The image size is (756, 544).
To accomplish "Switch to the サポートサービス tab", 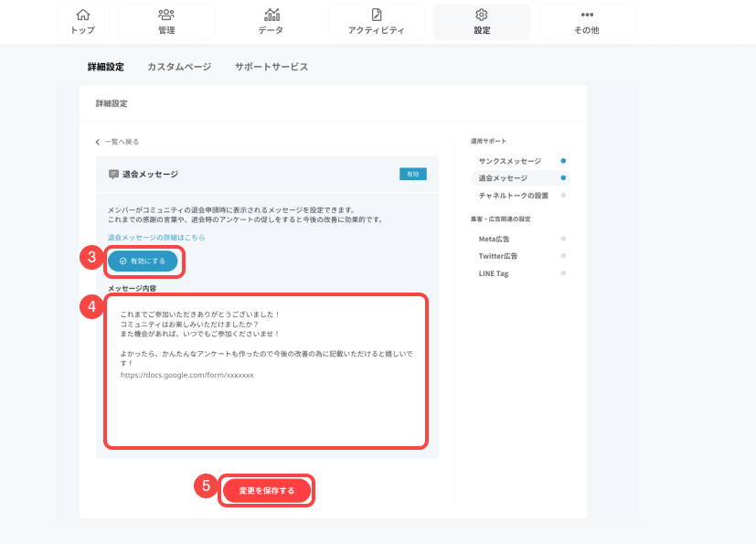I will coord(271,67).
